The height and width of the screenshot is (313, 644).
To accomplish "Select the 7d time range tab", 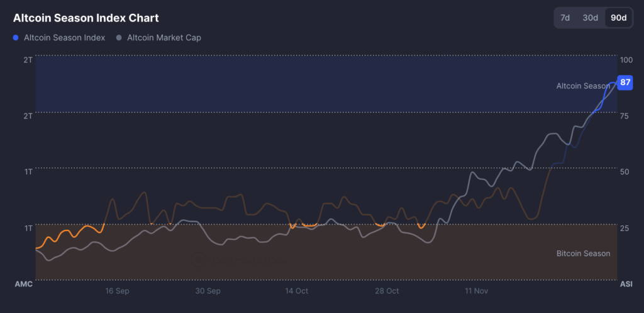I will click(x=565, y=18).
